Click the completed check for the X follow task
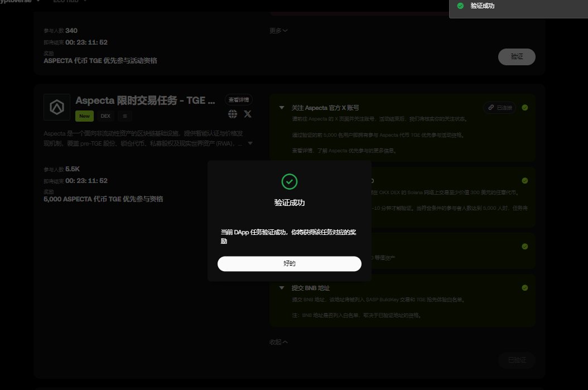 [524, 108]
